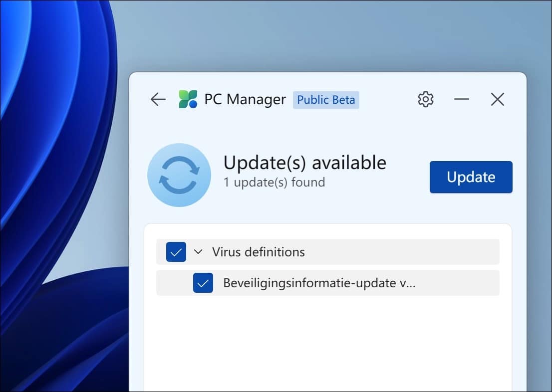Click the 1 update(s) found text

point(275,183)
